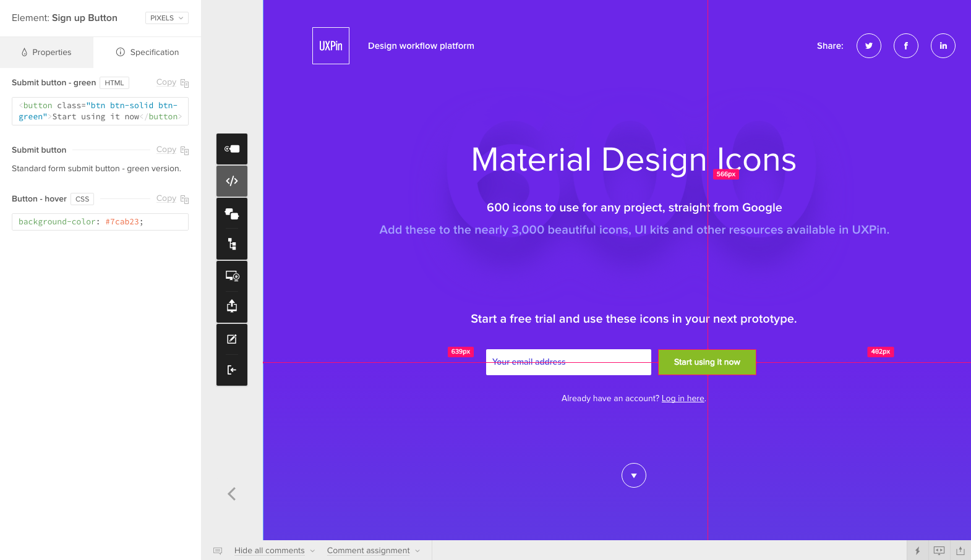Screen dimensions: 971x560
Task: Open the sitemap tree icon in toolbar
Action: (x=232, y=244)
